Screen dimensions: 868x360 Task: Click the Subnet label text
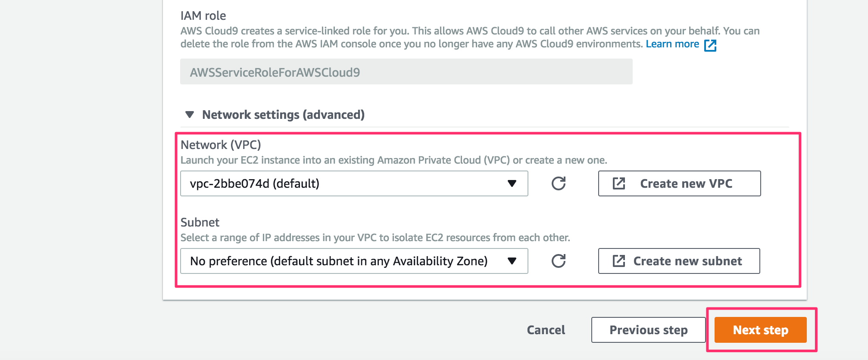pyautogui.click(x=200, y=222)
